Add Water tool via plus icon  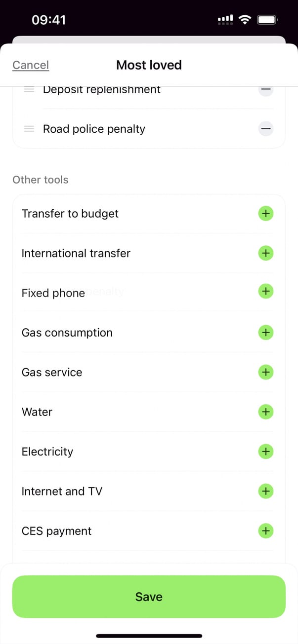point(266,412)
